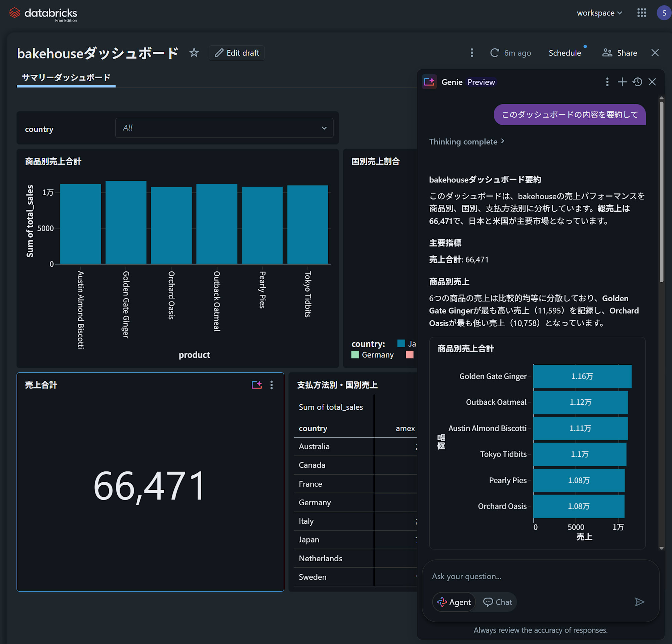Viewport: 672px width, 644px height.
Task: Click the Edit draft button
Action: 237,53
